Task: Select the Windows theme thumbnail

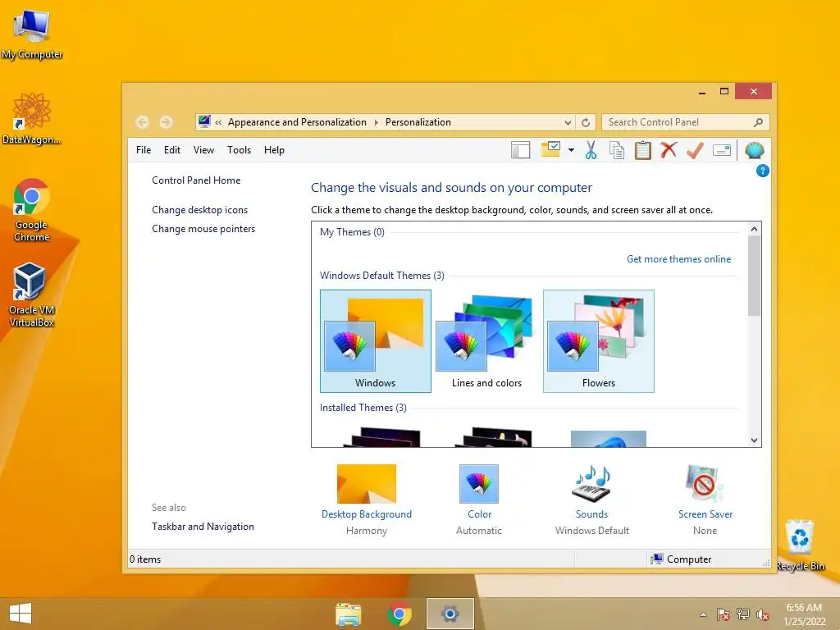Action: [376, 341]
